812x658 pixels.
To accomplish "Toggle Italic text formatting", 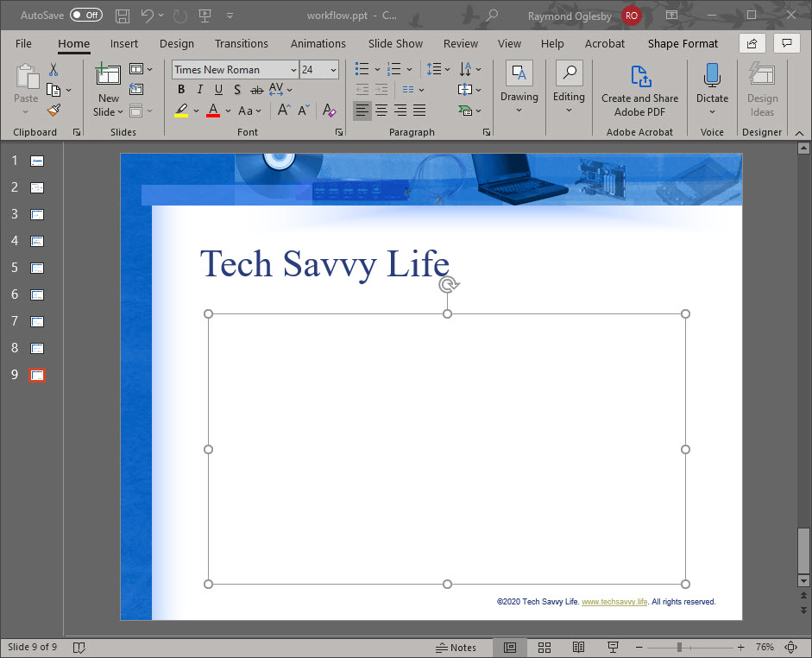I will 199,90.
